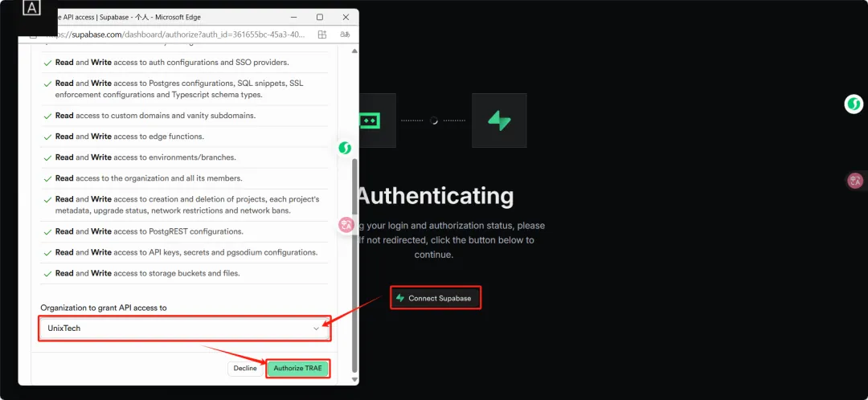868x400 pixels.
Task: Click the 'auth configurations and SSO providers' text
Action: click(219, 63)
